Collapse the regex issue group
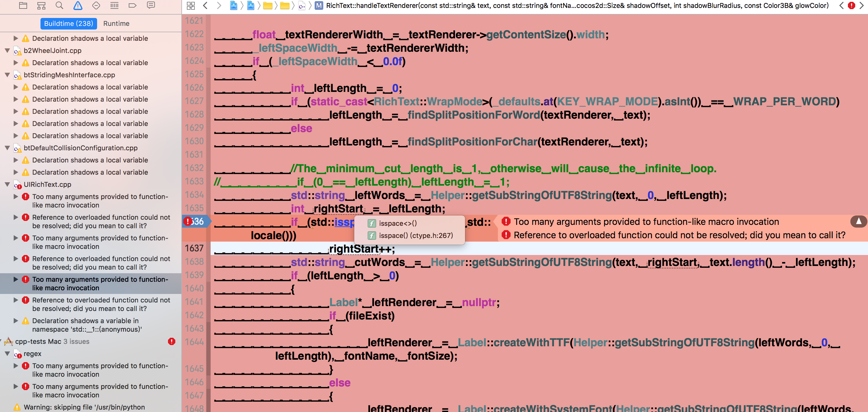 7,354
